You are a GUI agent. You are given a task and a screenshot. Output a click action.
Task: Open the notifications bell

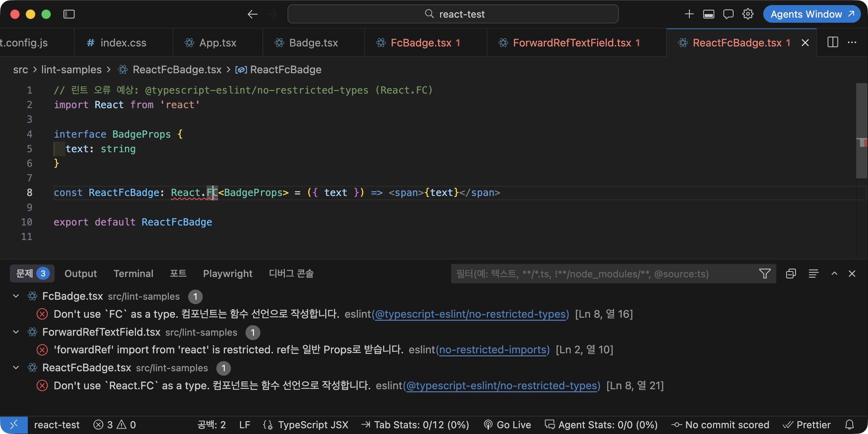coord(849,425)
